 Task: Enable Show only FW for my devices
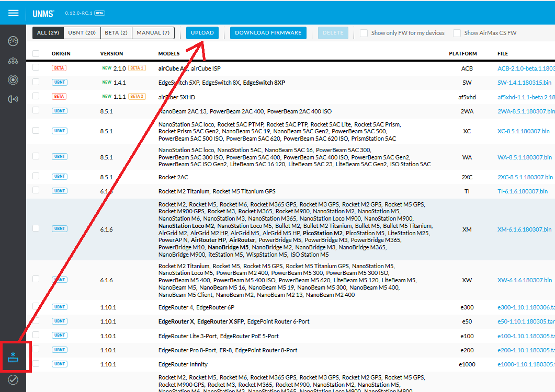[x=364, y=33]
